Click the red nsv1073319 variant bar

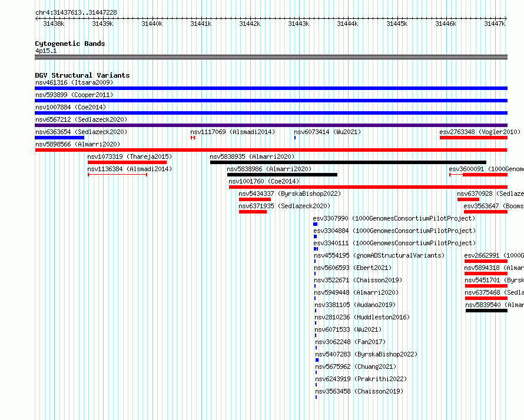(127, 162)
